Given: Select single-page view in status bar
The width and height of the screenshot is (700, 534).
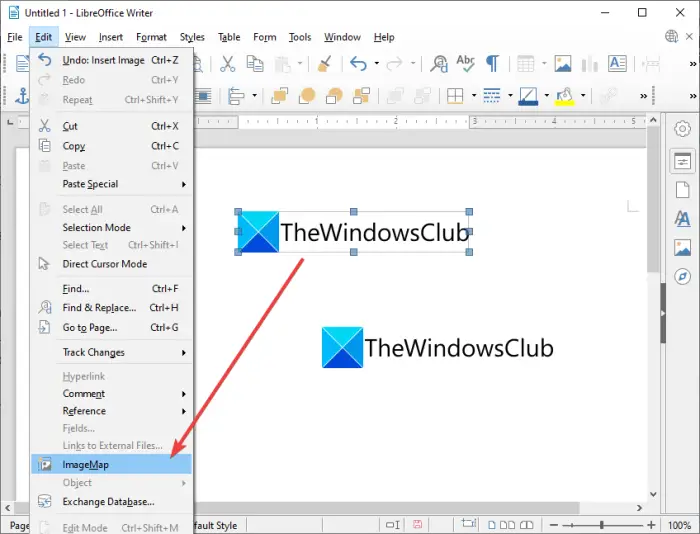Looking at the screenshot, I should click(x=492, y=525).
